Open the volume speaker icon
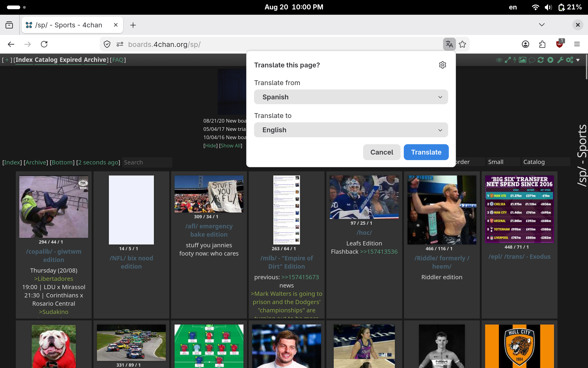This screenshot has width=588, height=368. coord(548,7)
